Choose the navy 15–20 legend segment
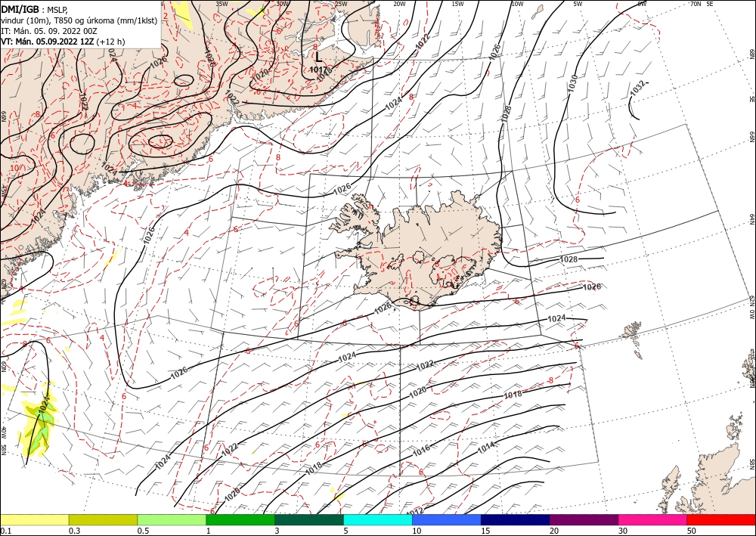The height and width of the screenshot is (536, 756). 516,519
